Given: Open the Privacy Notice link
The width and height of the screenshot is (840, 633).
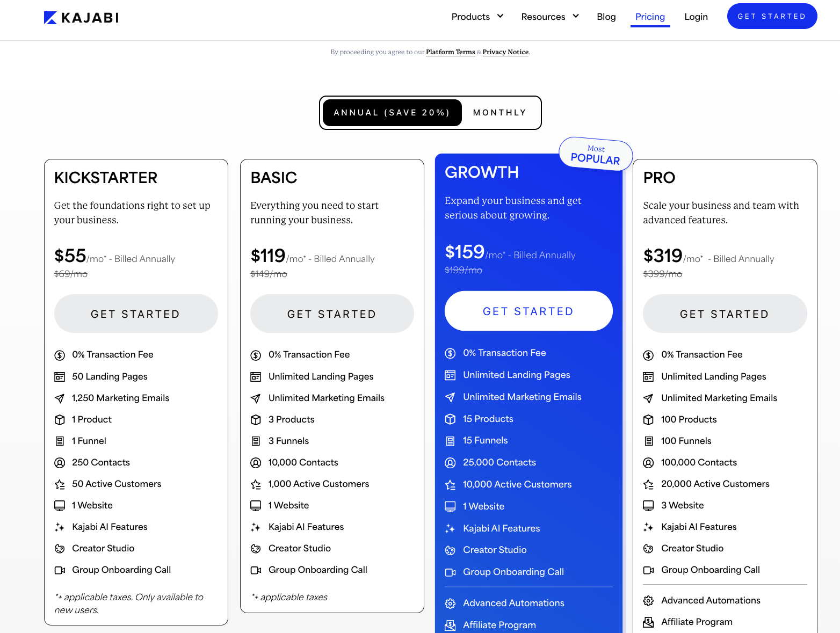Looking at the screenshot, I should tap(505, 52).
